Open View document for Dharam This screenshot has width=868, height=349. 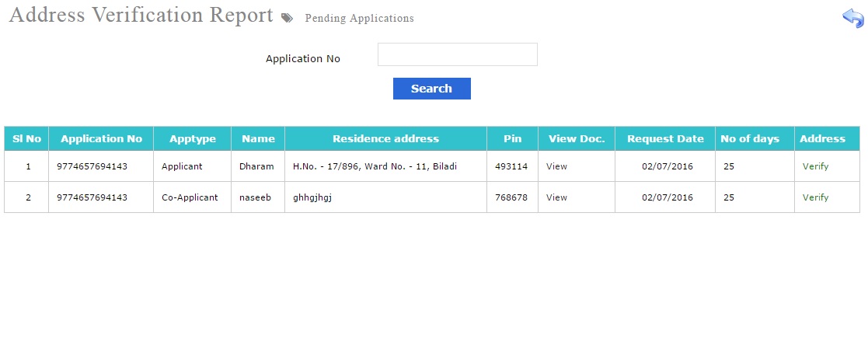click(557, 166)
